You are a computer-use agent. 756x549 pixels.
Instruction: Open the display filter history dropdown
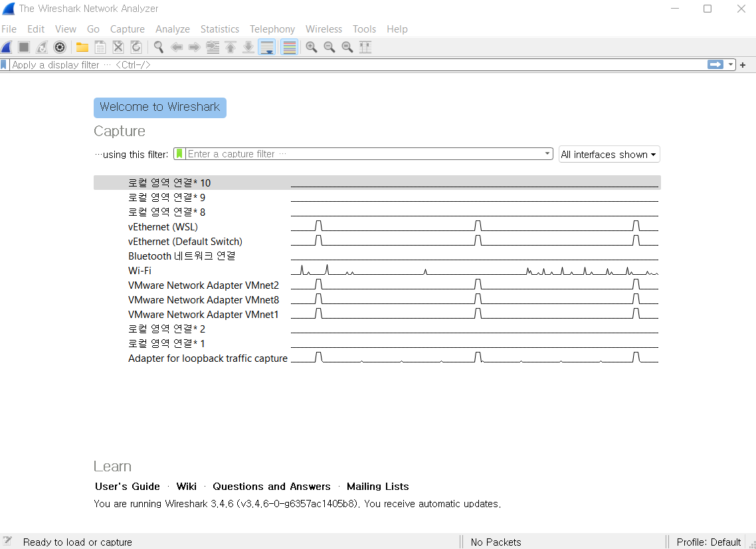pos(731,64)
